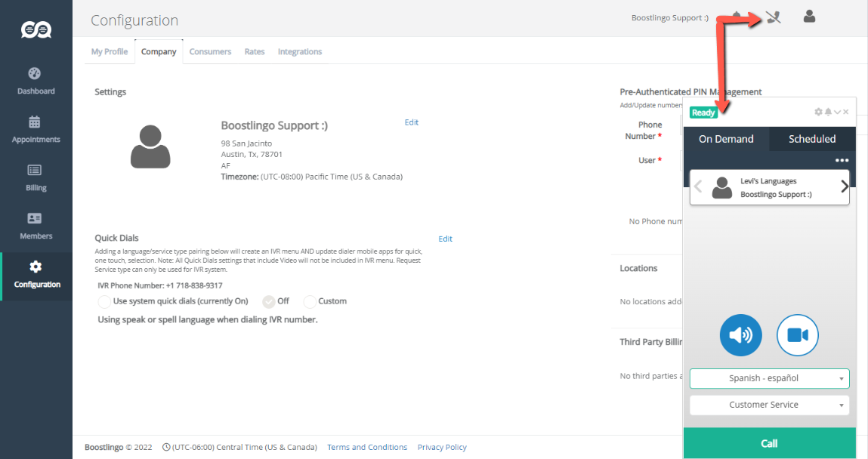Select the 'Off' quick dials radio
Viewport: 868px width, 459px height.
coord(268,301)
